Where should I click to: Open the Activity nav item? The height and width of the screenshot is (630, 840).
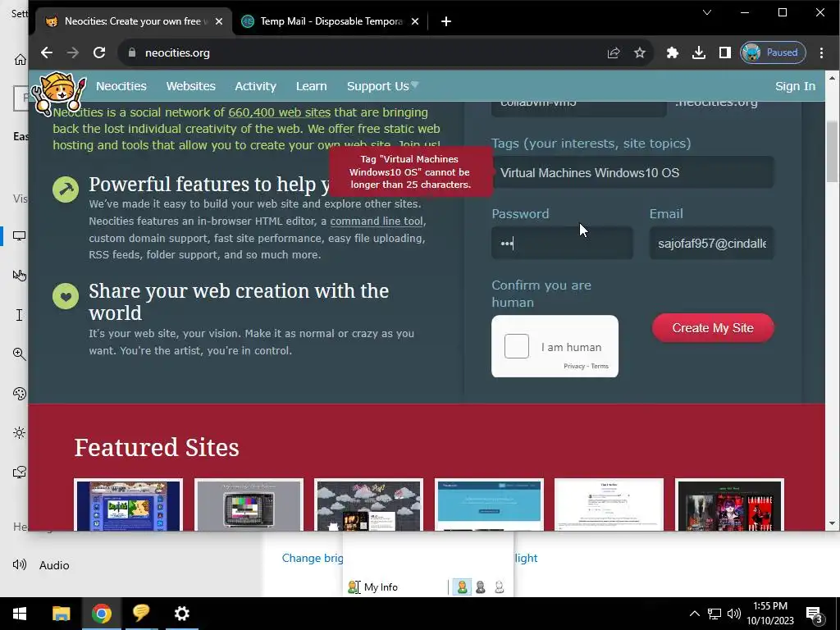point(256,86)
